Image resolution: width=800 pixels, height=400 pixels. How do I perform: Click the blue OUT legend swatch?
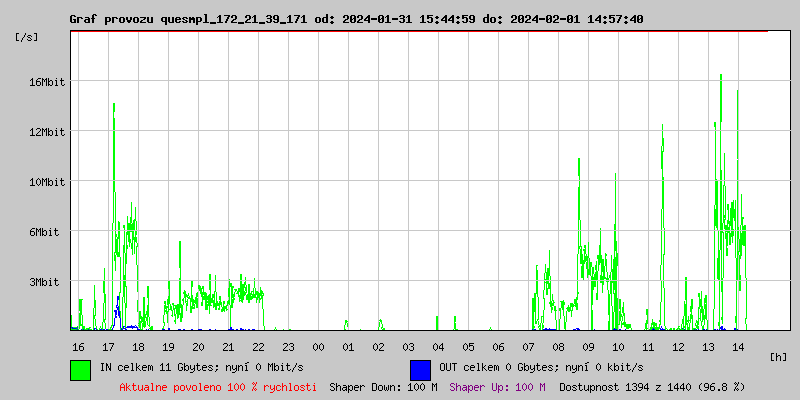click(420, 369)
